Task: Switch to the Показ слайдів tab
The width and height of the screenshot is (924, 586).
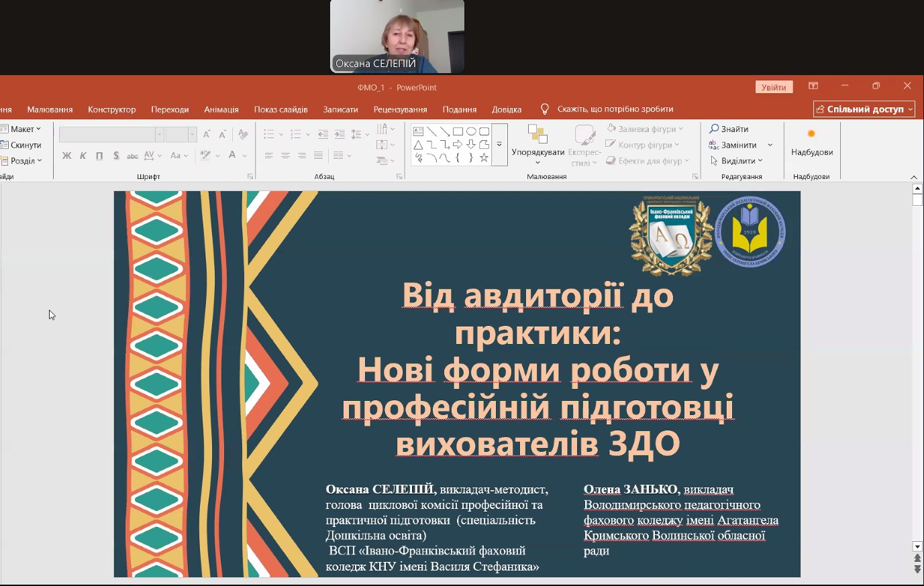Action: pyautogui.click(x=280, y=109)
